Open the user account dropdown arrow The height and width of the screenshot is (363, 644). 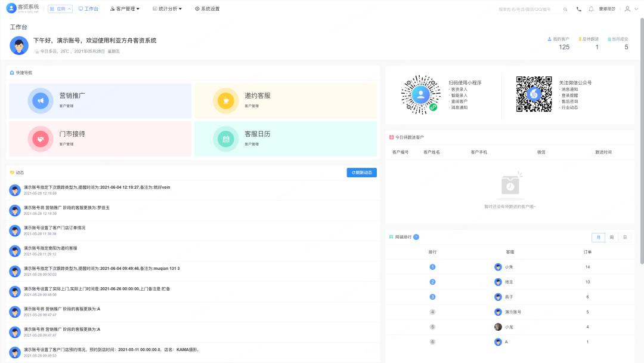click(x=637, y=8)
